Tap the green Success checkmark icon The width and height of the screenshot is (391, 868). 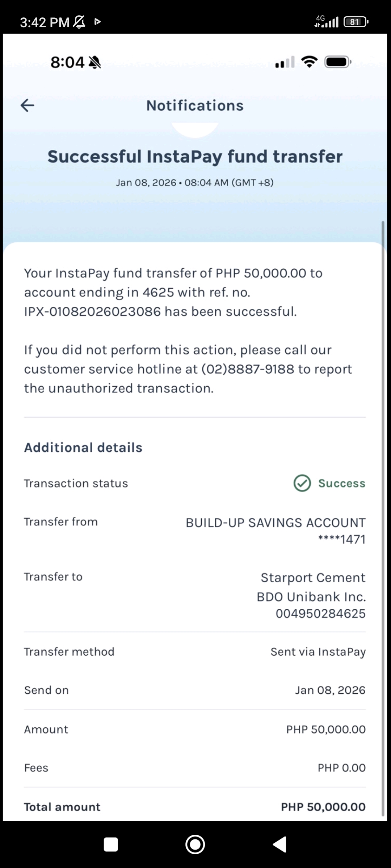[302, 483]
